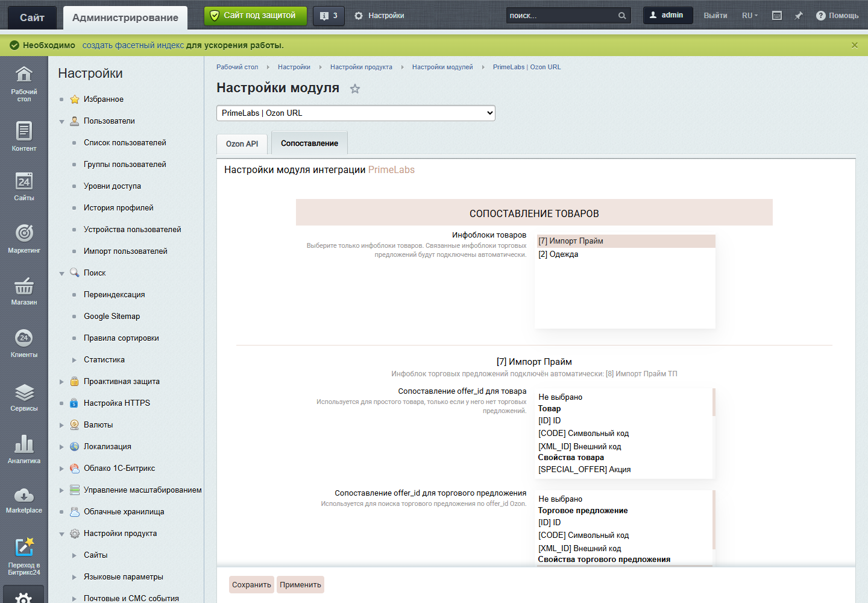Choose [SPECIAL_OFFER] Акция in product offer_id list
This screenshot has height=603, width=868.
624,470
